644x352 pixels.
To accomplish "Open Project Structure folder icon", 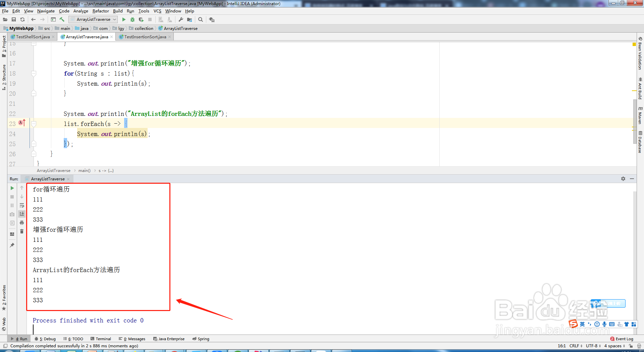I will click(x=190, y=19).
